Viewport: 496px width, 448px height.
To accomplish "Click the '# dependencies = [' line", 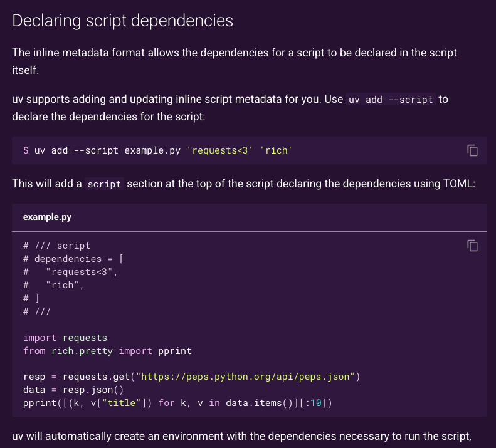I will point(73,259).
